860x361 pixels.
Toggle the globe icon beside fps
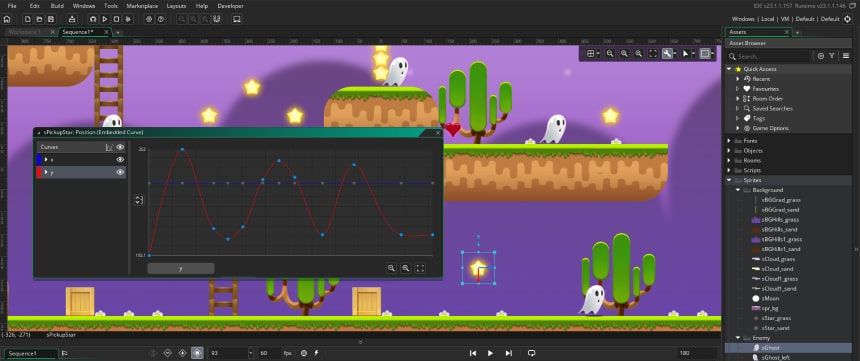[x=303, y=353]
